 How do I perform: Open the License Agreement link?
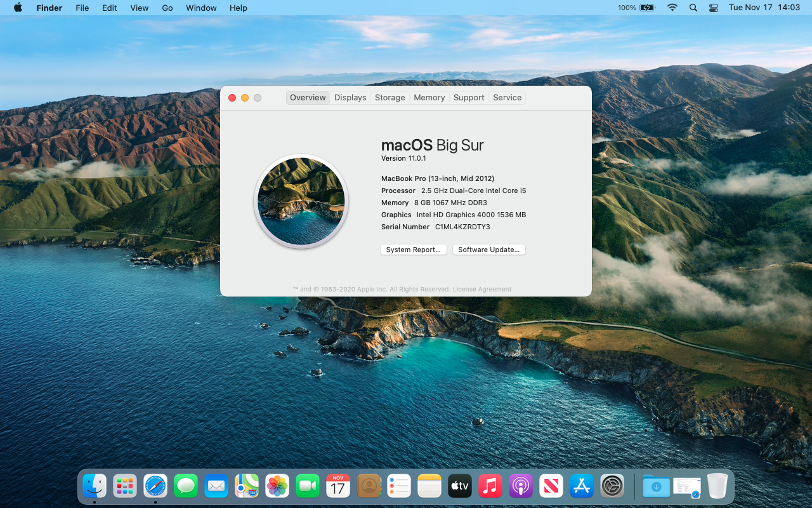[482, 289]
